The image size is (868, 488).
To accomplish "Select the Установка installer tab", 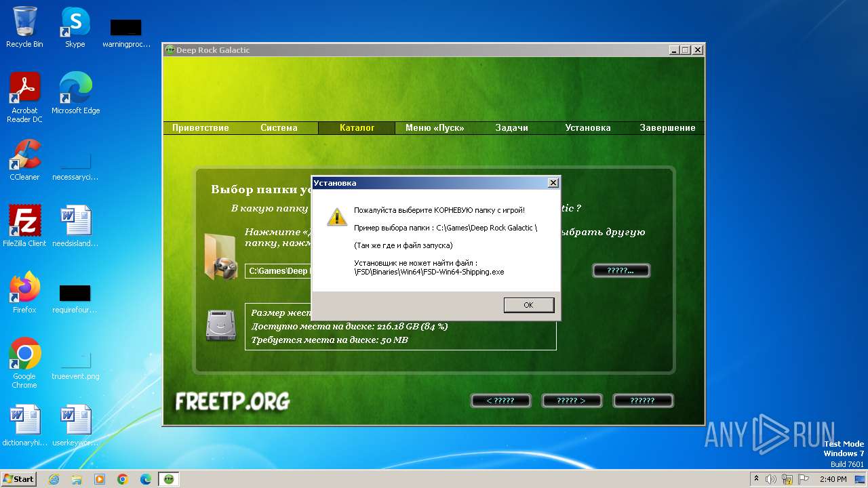I will [588, 128].
